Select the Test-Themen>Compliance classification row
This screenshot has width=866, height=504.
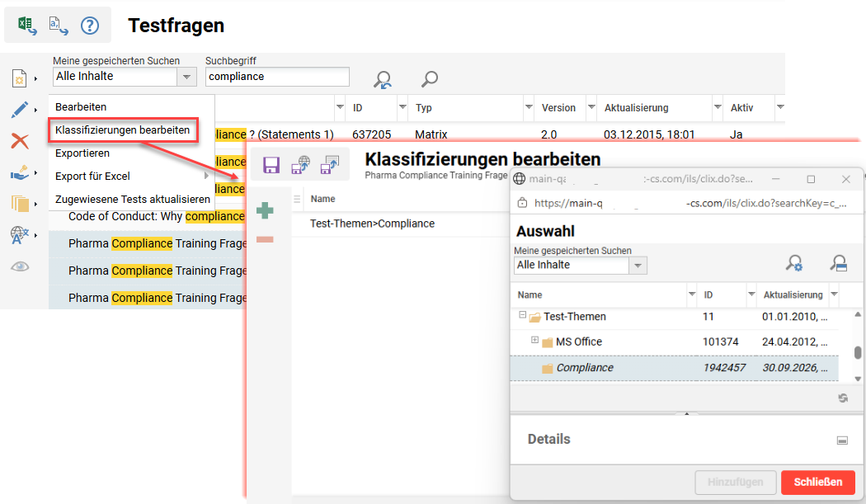pyautogui.click(x=400, y=224)
